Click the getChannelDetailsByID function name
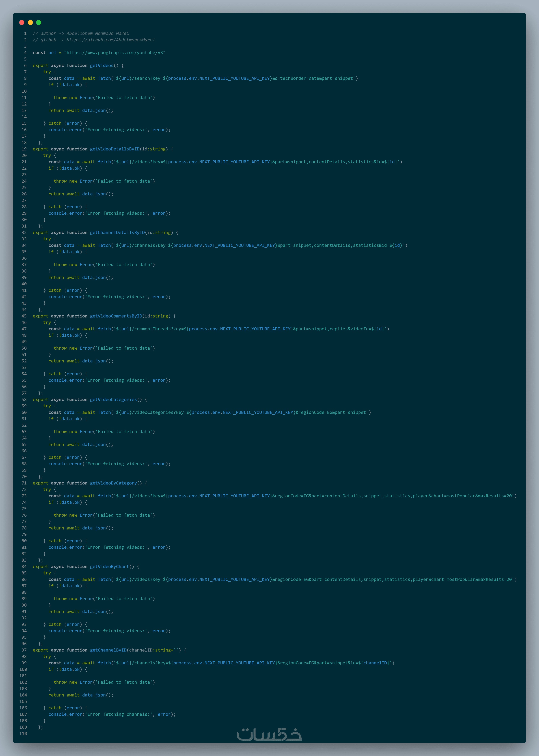The width and height of the screenshot is (539, 756). (117, 233)
